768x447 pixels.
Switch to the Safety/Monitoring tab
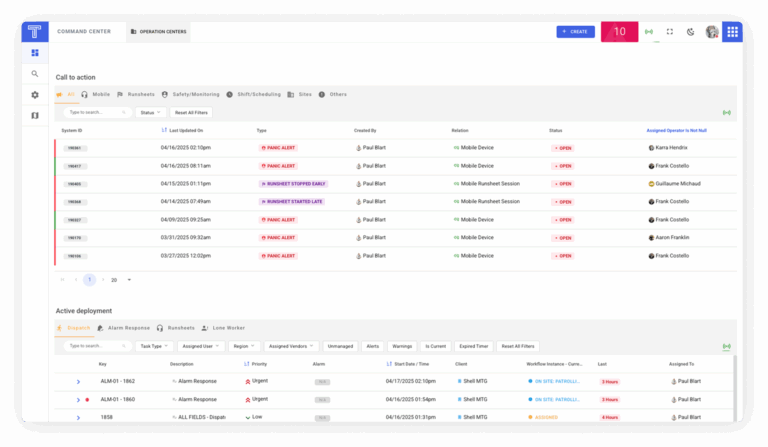(191, 94)
